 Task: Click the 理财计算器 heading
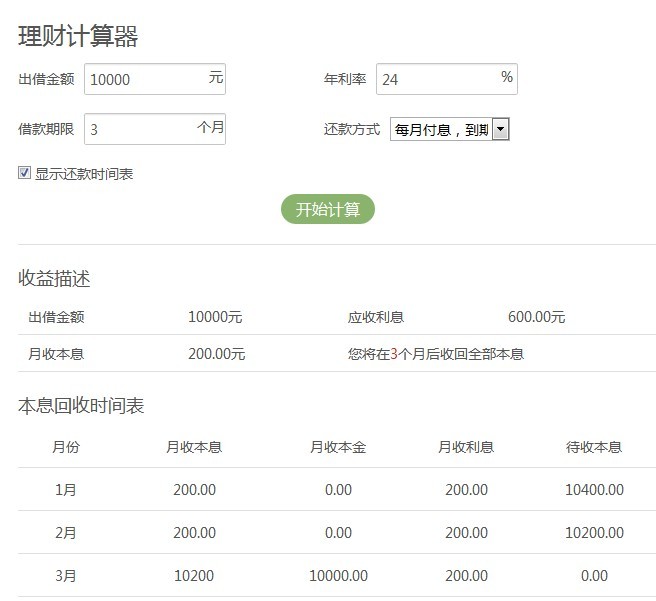click(x=78, y=36)
